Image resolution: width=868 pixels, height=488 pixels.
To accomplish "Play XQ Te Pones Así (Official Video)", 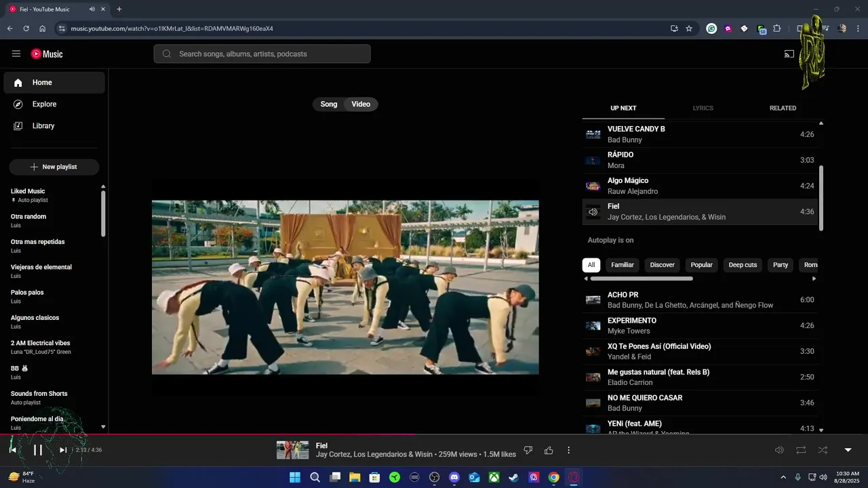I will (700, 351).
